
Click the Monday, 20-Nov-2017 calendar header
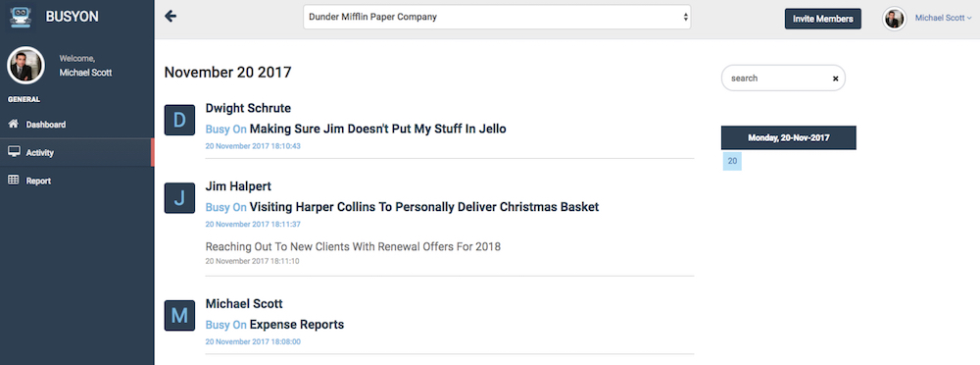pos(788,137)
